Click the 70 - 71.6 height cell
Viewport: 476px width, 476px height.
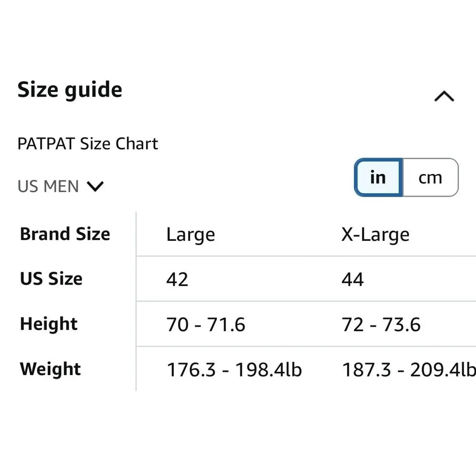206,325
